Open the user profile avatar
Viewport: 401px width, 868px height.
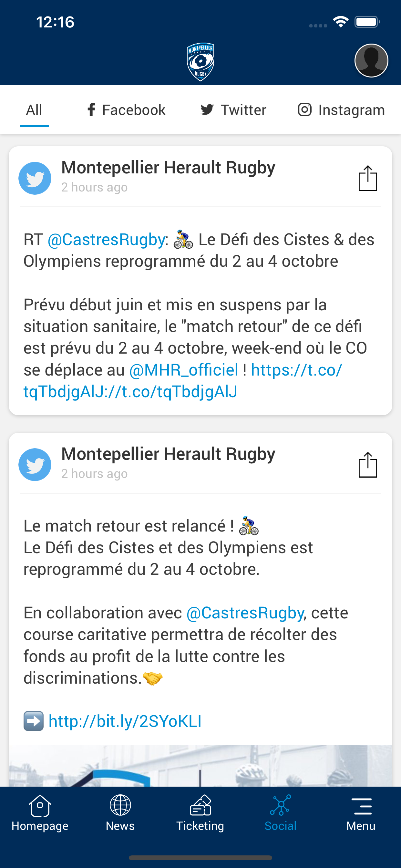click(x=371, y=61)
